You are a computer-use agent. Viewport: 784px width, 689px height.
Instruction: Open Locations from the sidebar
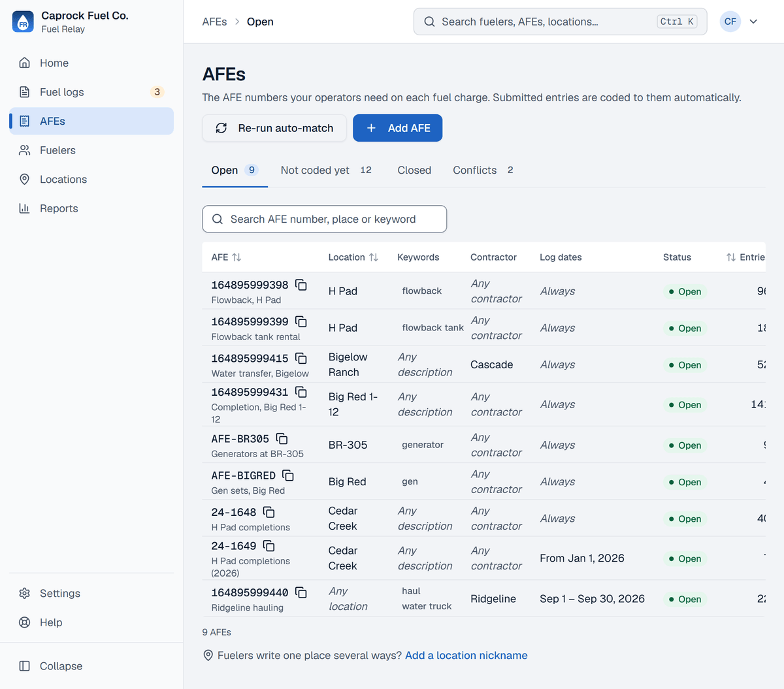point(91,179)
